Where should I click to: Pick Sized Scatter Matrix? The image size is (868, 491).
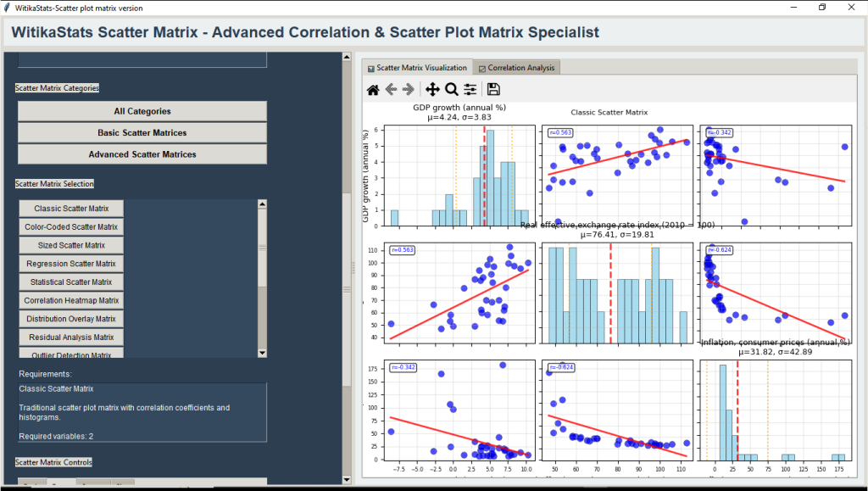(71, 245)
